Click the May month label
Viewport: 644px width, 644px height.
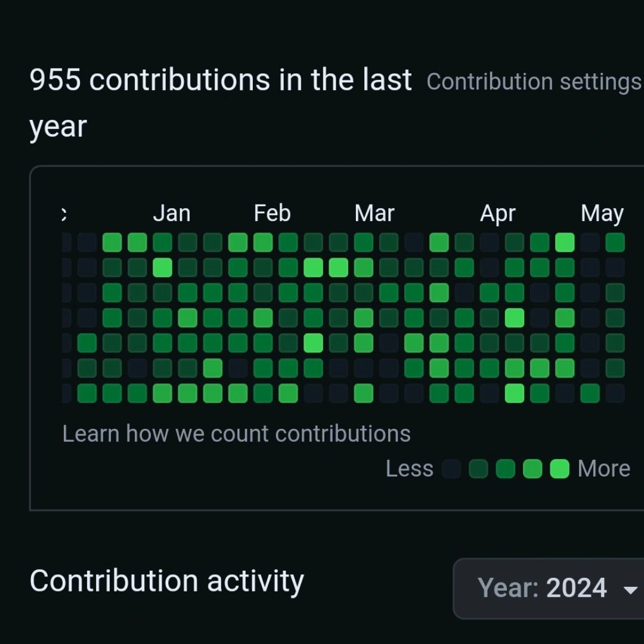[602, 214]
